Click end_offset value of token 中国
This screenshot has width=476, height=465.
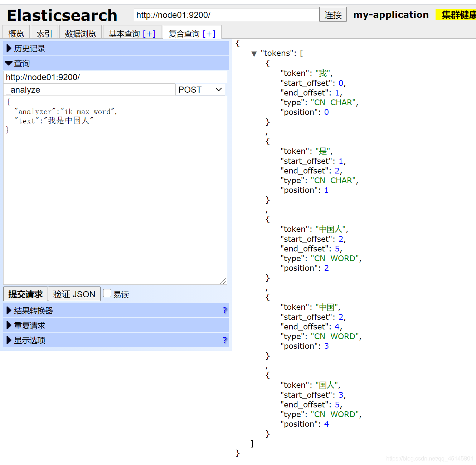[x=337, y=327]
